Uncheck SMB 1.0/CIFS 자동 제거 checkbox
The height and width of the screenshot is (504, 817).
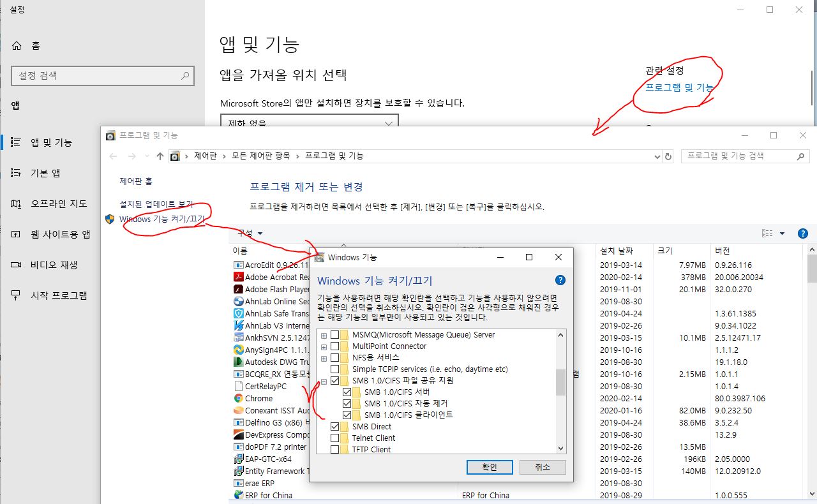[x=347, y=404]
